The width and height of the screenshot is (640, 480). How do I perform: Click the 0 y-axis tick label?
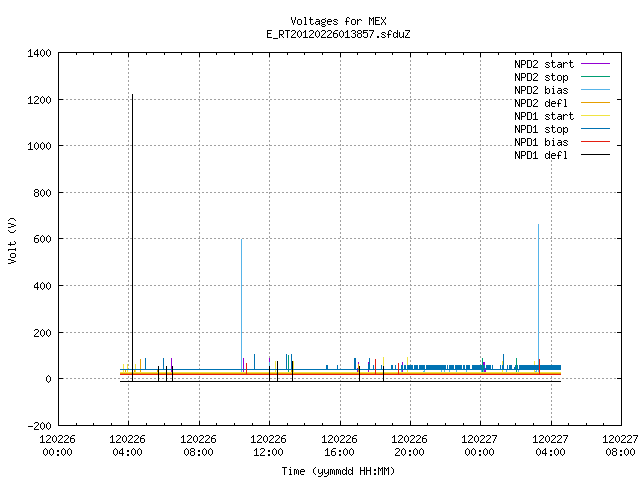49,379
